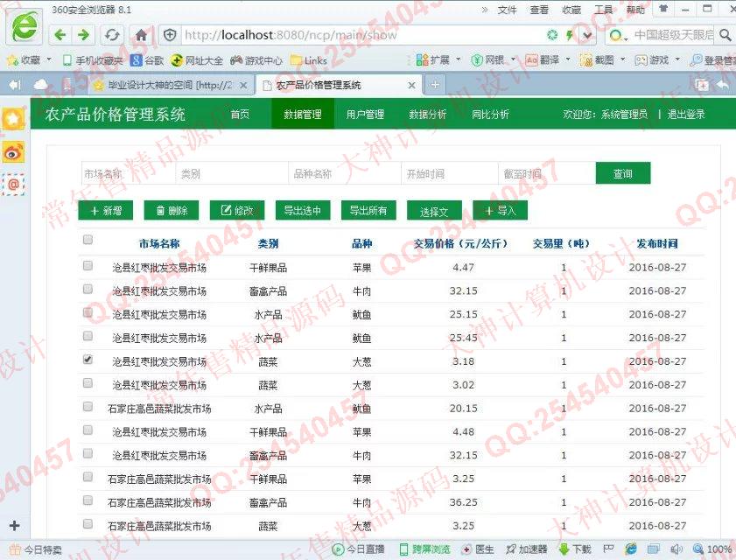The image size is (736, 560).
Task: Open the 收藏 favorites star
Action: pos(12,60)
